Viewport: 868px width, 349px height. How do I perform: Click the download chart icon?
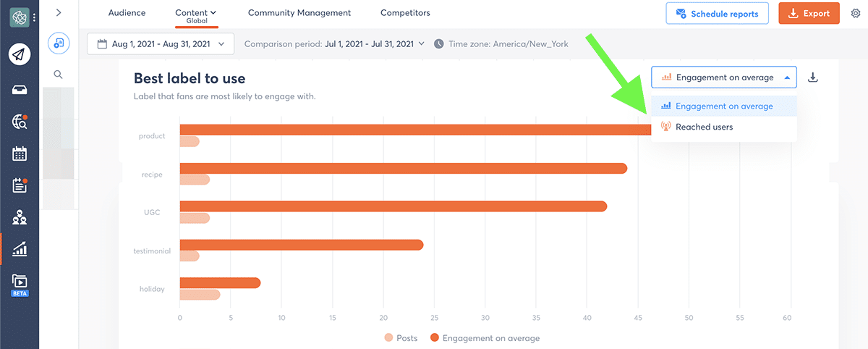[x=812, y=77]
